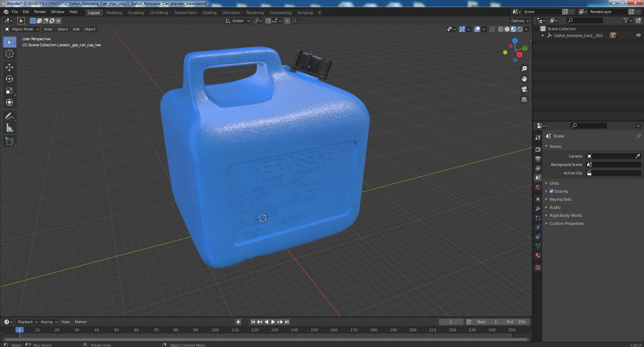The height and width of the screenshot is (347, 644).
Task: Open the Options dropdown
Action: 520,21
